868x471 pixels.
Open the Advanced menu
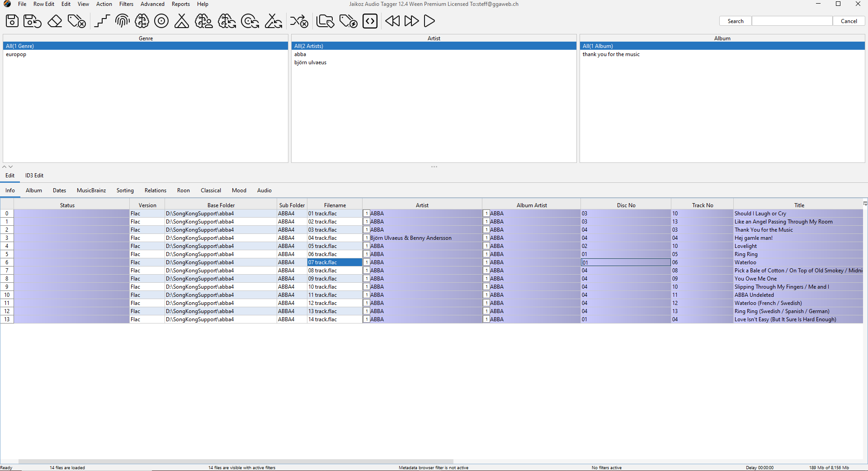click(x=152, y=4)
